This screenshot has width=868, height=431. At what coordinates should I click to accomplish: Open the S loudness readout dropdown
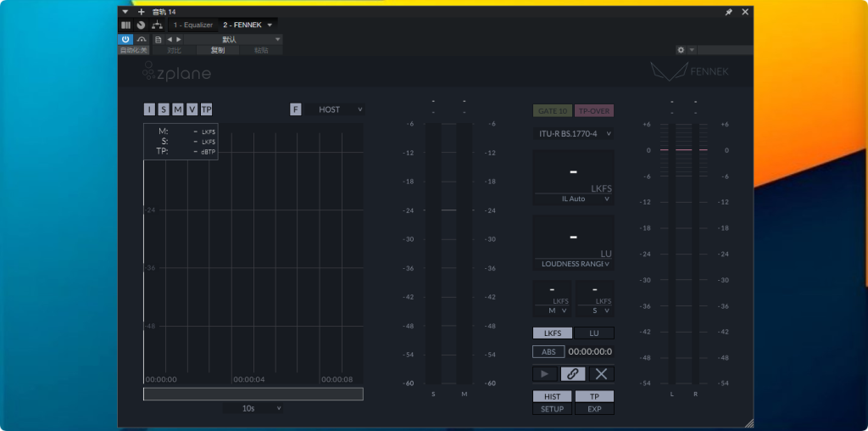pyautogui.click(x=594, y=311)
